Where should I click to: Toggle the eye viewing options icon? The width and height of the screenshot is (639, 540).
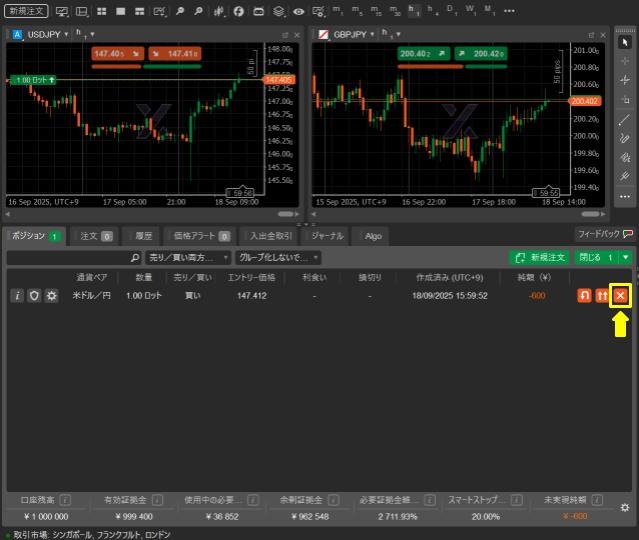click(298, 11)
